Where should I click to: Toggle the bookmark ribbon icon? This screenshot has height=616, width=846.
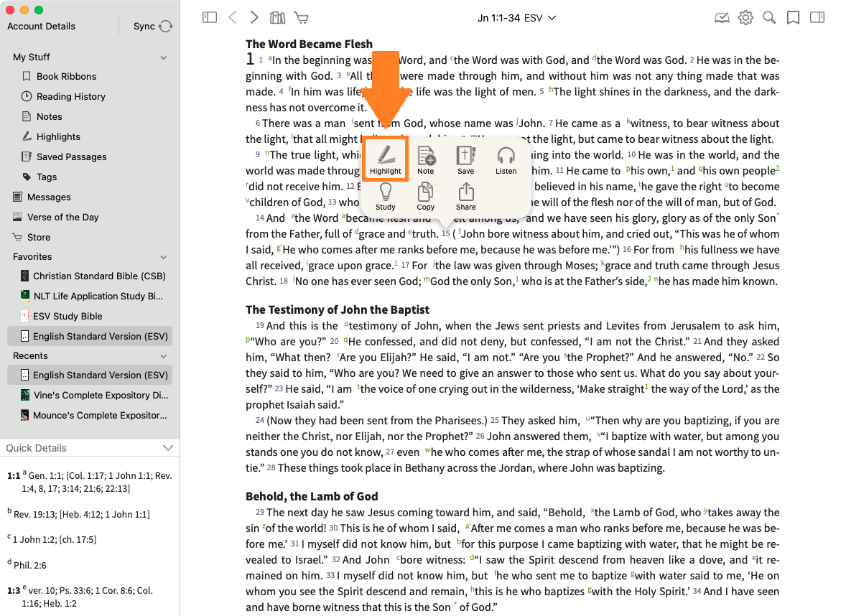(x=793, y=18)
